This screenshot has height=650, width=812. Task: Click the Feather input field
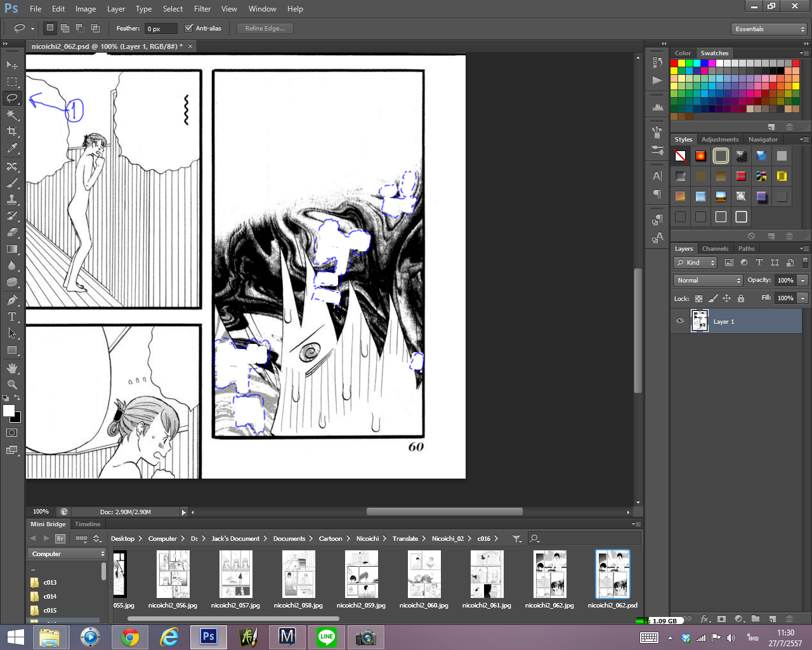pos(161,29)
